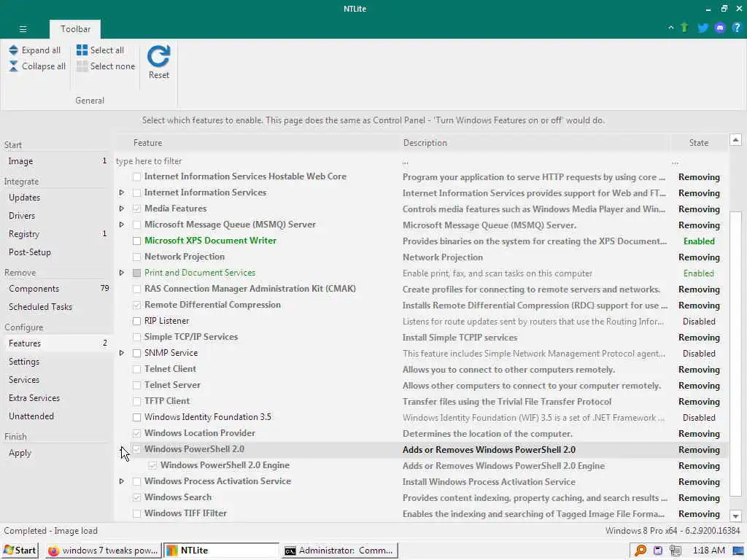Open Components page in sidebar
Screen dimensions: 747x560
[x=57, y=289]
